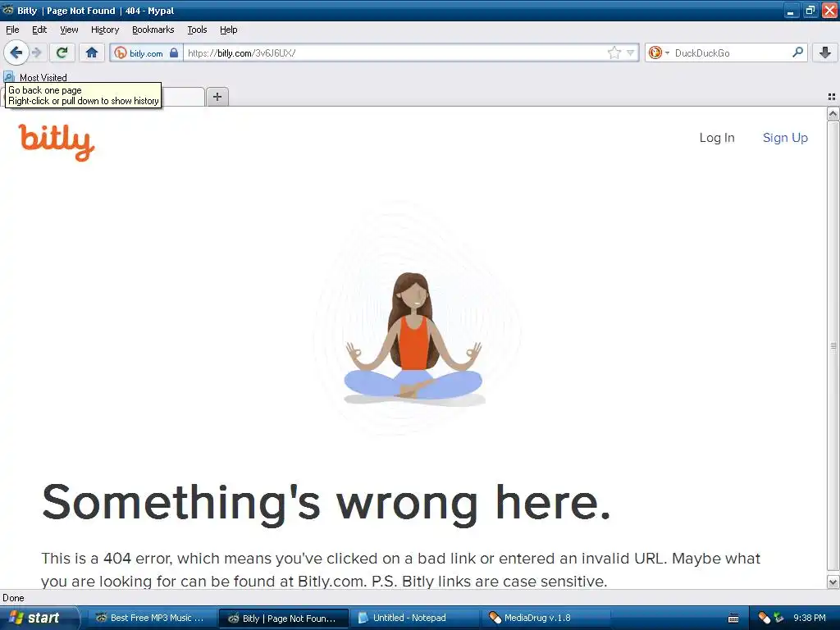The height and width of the screenshot is (630, 840).
Task: Click inside the URL address field
Action: pyautogui.click(x=395, y=53)
